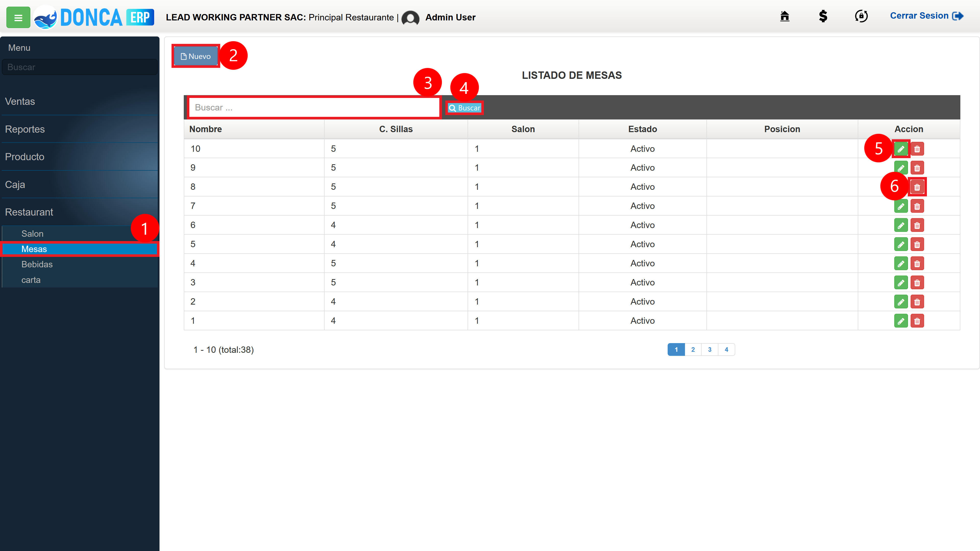Viewport: 980px width, 551px height.
Task: Edit table 3 with pencil icon
Action: click(x=901, y=283)
